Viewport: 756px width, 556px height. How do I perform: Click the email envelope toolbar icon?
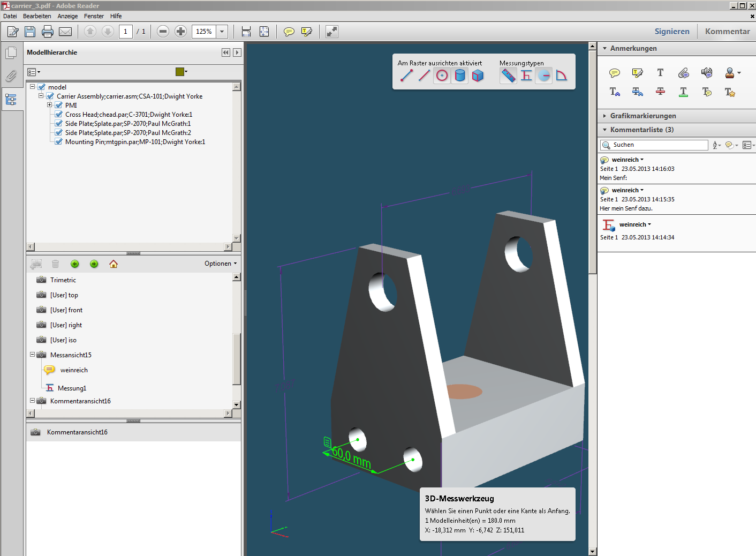pos(65,32)
